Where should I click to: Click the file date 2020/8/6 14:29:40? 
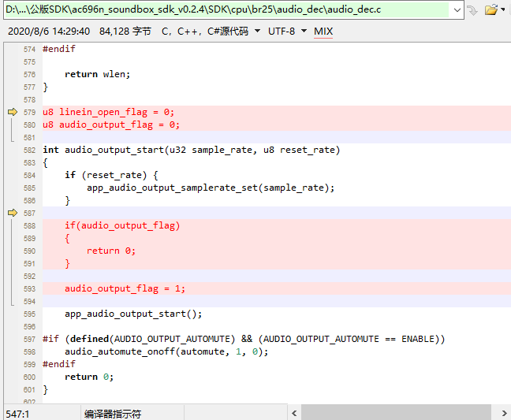tap(49, 32)
